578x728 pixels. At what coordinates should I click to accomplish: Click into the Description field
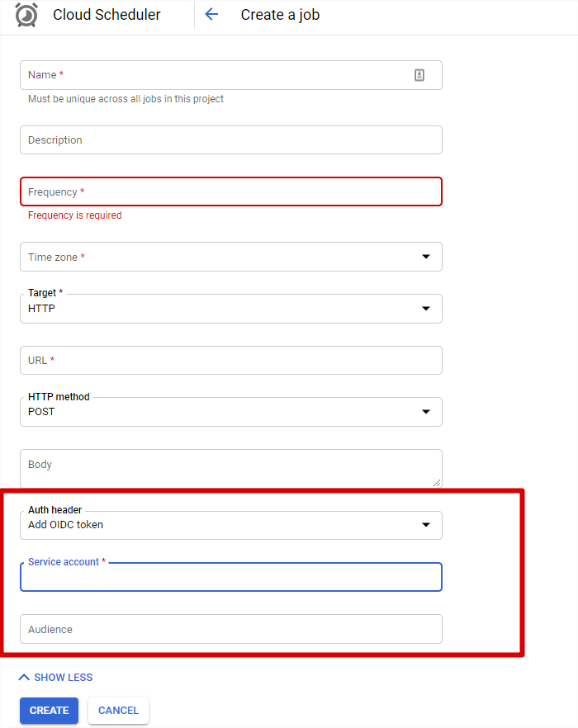click(230, 140)
